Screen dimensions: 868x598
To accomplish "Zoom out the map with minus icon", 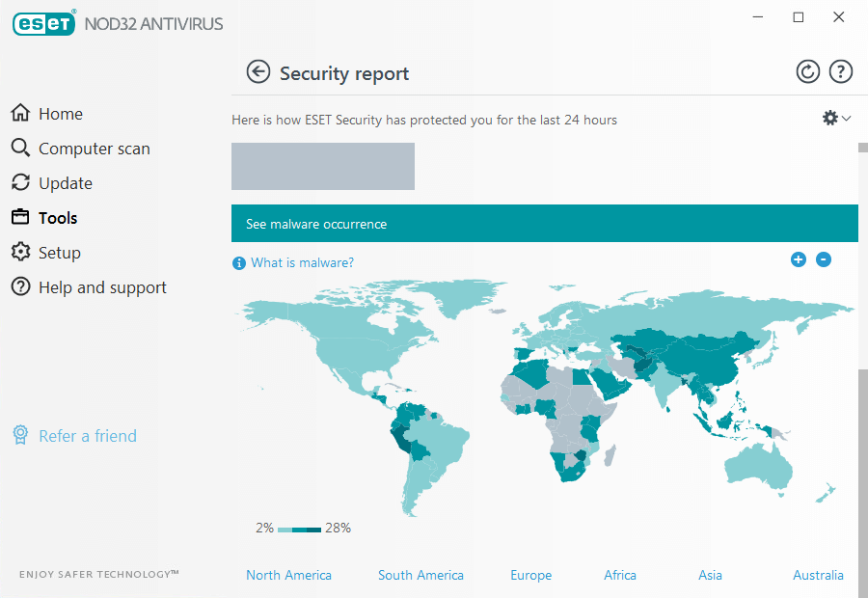I will (x=824, y=259).
